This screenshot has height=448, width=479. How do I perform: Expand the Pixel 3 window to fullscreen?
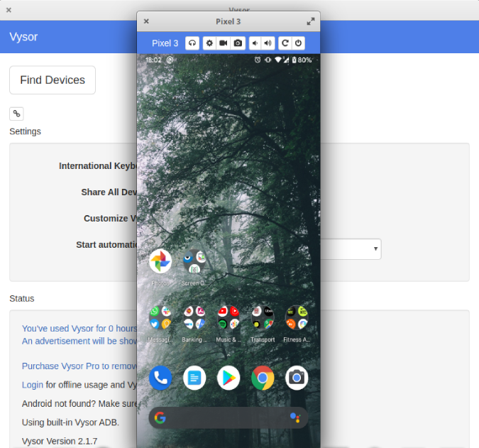311,21
